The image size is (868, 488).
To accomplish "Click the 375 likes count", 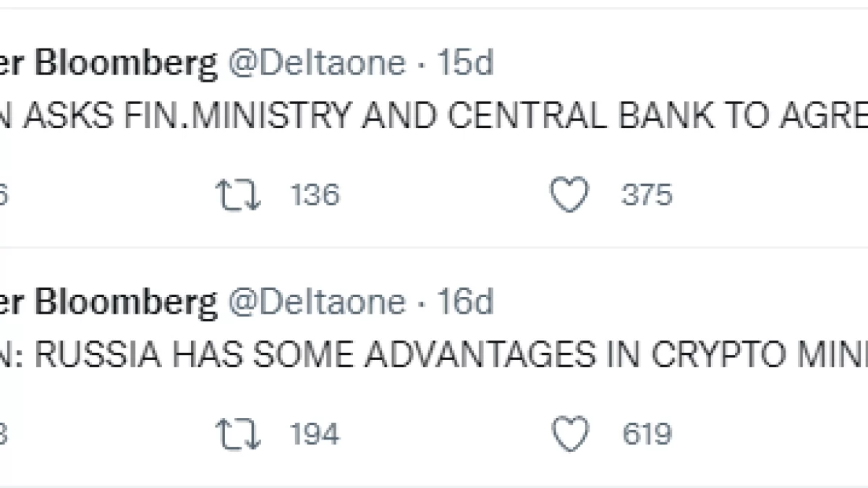I will tap(647, 195).
